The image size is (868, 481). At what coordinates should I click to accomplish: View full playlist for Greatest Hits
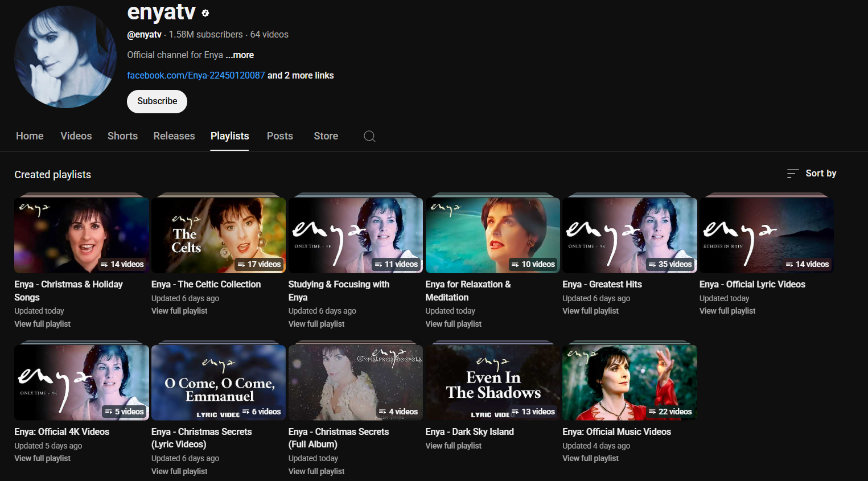click(590, 311)
